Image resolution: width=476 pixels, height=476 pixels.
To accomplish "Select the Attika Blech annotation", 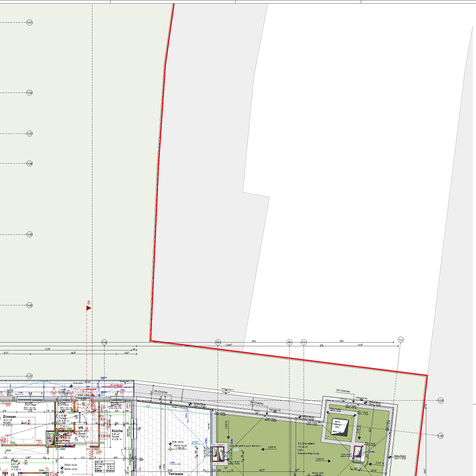I will click(400, 456).
